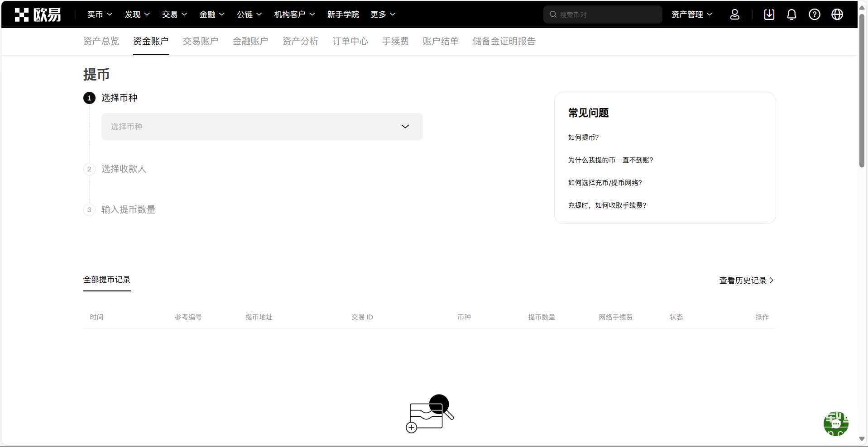
Task: Open the 买币 dropdown menu
Action: 100,14
